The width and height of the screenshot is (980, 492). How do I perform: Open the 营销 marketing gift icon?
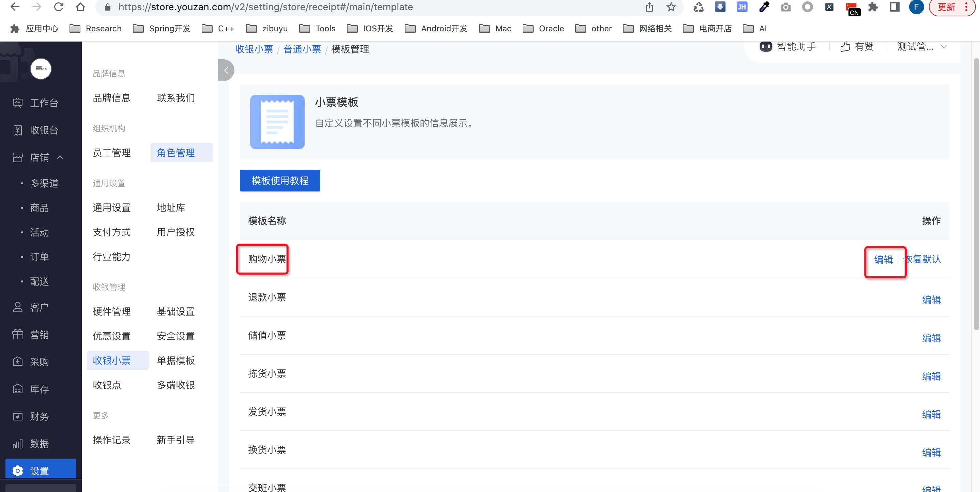click(x=17, y=335)
